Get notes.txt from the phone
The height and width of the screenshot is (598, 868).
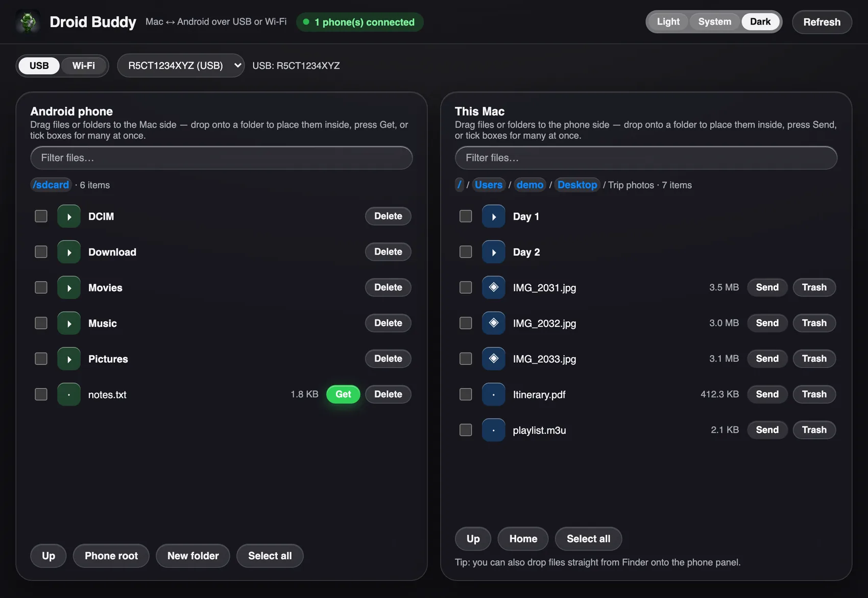[x=343, y=394]
